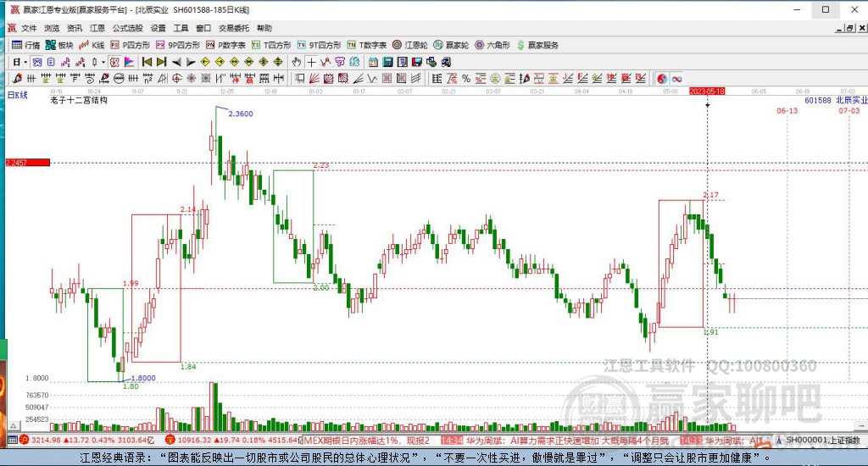868x466 pixels.
Task: Click the percent sign tool
Action: (466, 79)
